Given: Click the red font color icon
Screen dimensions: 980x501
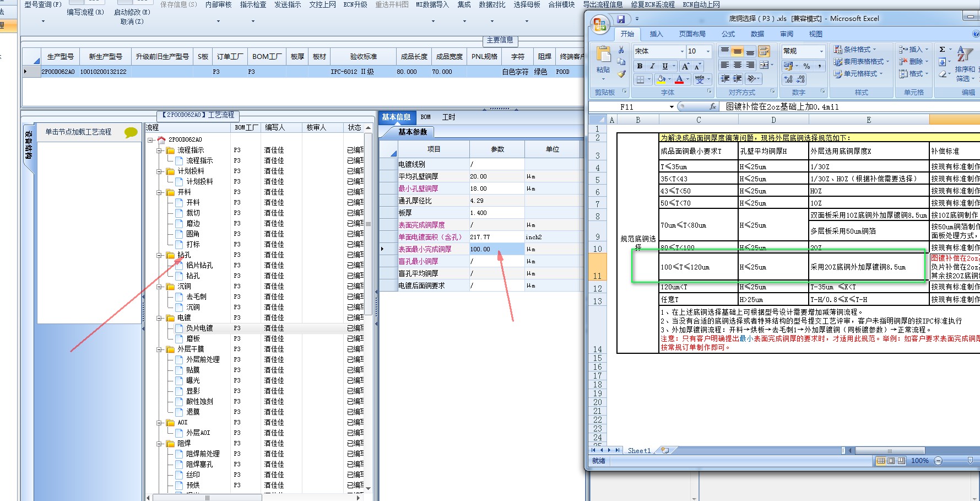Looking at the screenshot, I should [x=679, y=79].
